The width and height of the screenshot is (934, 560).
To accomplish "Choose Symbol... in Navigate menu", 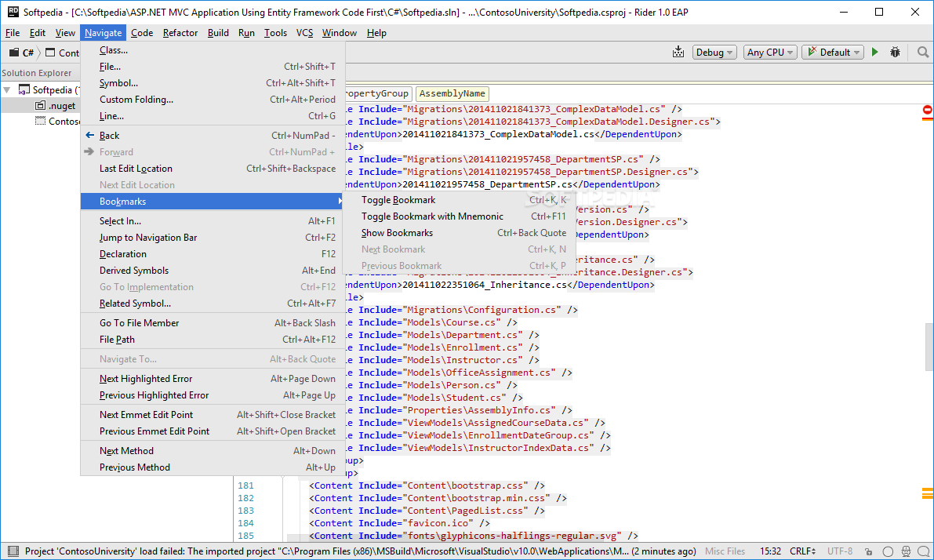I will (x=213, y=83).
